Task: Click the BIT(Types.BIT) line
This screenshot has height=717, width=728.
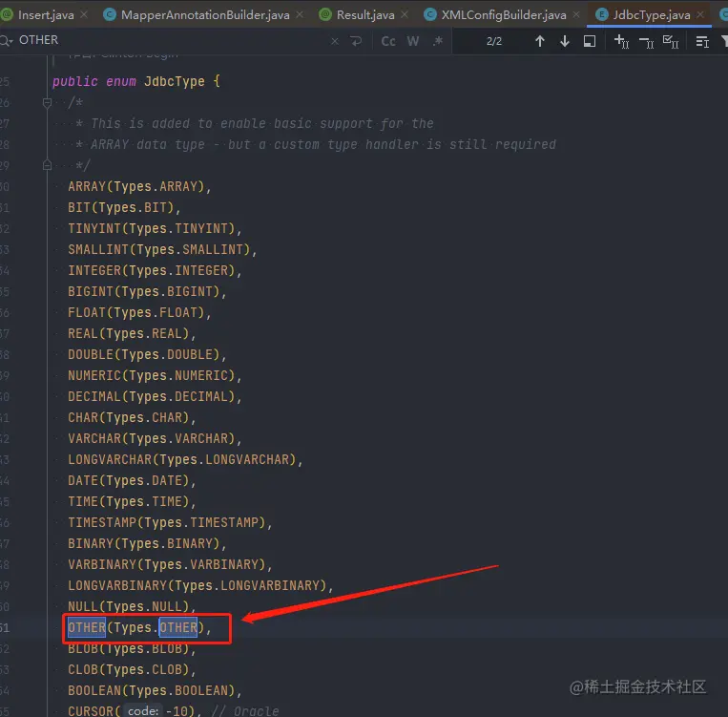Action: [x=124, y=207]
